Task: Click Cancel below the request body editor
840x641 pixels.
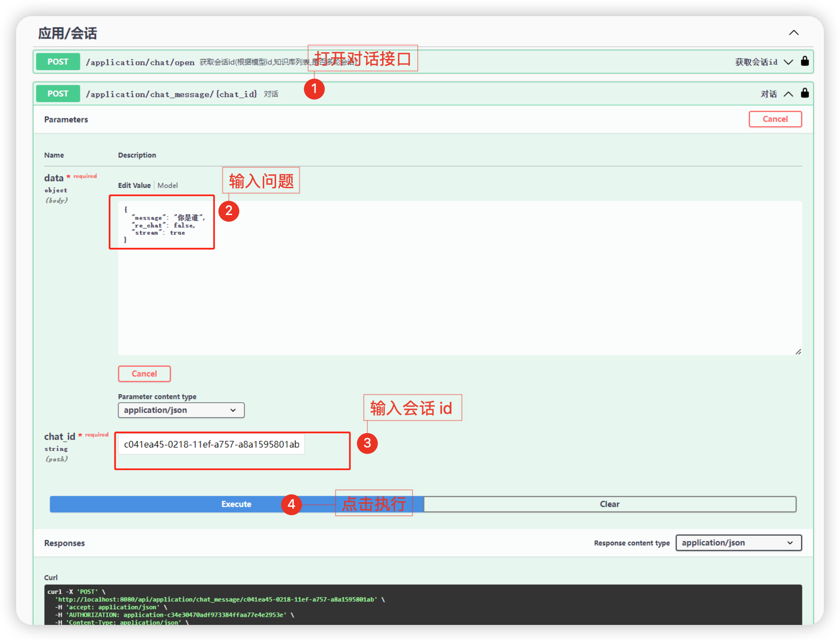Action: point(144,374)
